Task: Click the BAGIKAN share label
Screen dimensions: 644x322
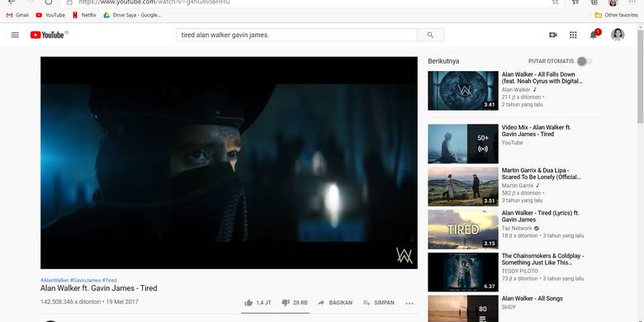Action: tap(340, 303)
